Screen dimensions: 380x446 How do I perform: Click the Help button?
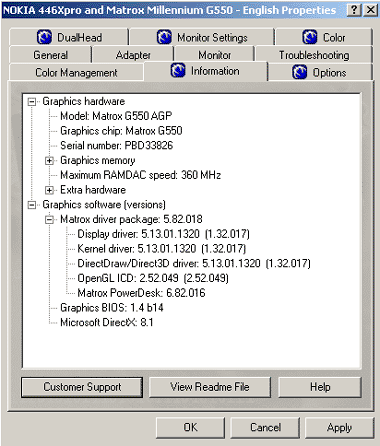pyautogui.click(x=320, y=387)
